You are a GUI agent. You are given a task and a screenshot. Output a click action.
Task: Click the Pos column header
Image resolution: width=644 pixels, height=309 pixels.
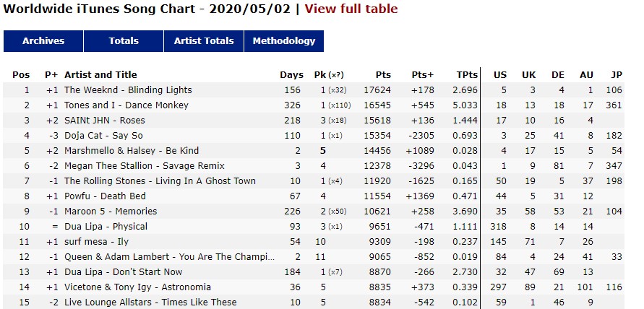(x=21, y=74)
